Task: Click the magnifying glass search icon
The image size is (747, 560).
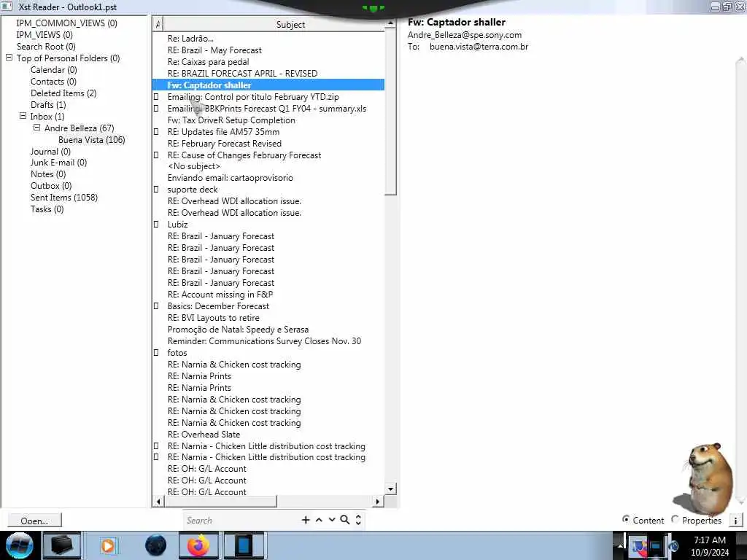Action: (x=345, y=520)
